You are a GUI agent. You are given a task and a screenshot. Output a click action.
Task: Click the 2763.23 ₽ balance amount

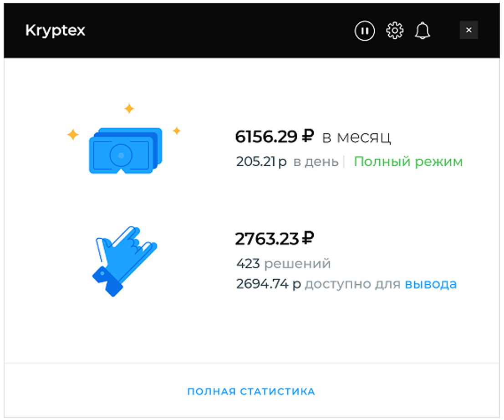pyautogui.click(x=274, y=239)
